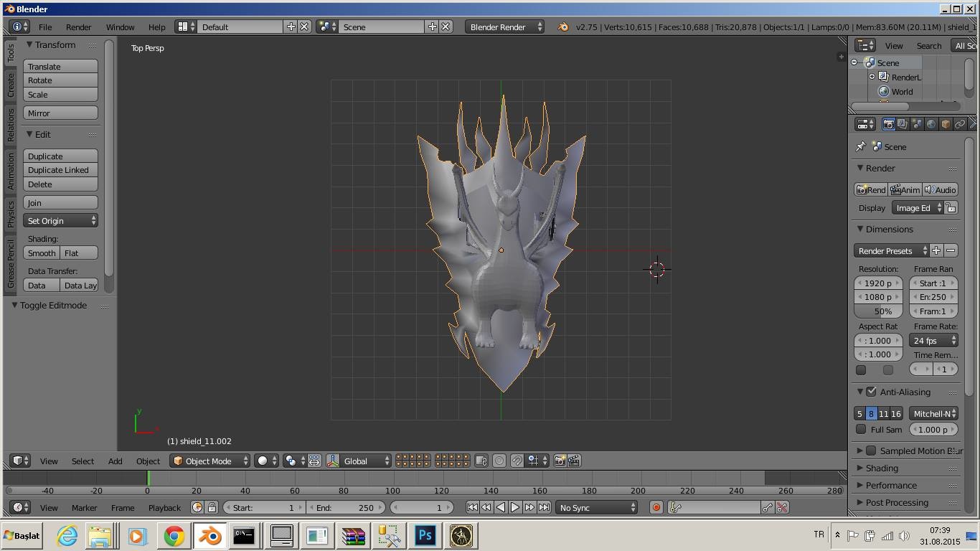980x551 pixels.
Task: Open the Help menu
Action: [x=156, y=27]
